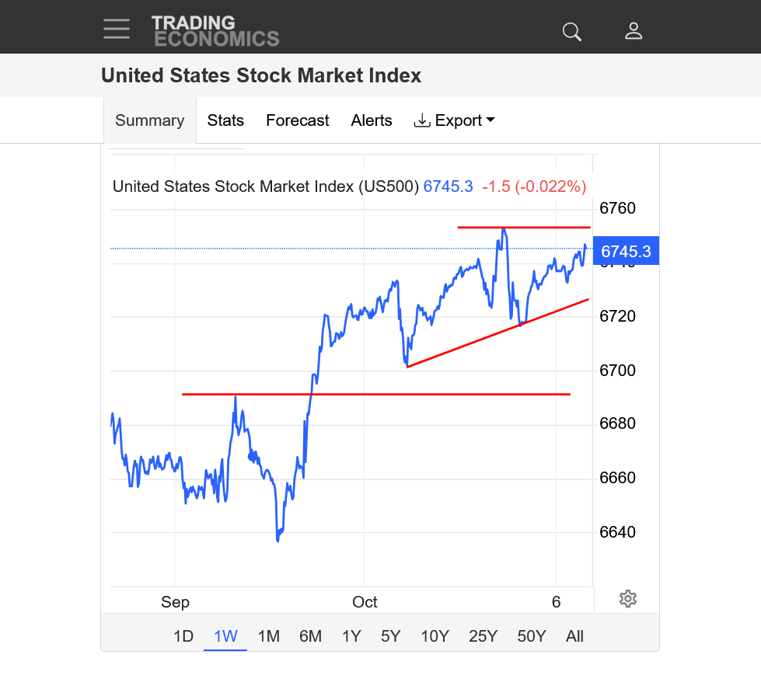This screenshot has width=761, height=700.
Task: Select the 1D time range
Action: coord(183,636)
